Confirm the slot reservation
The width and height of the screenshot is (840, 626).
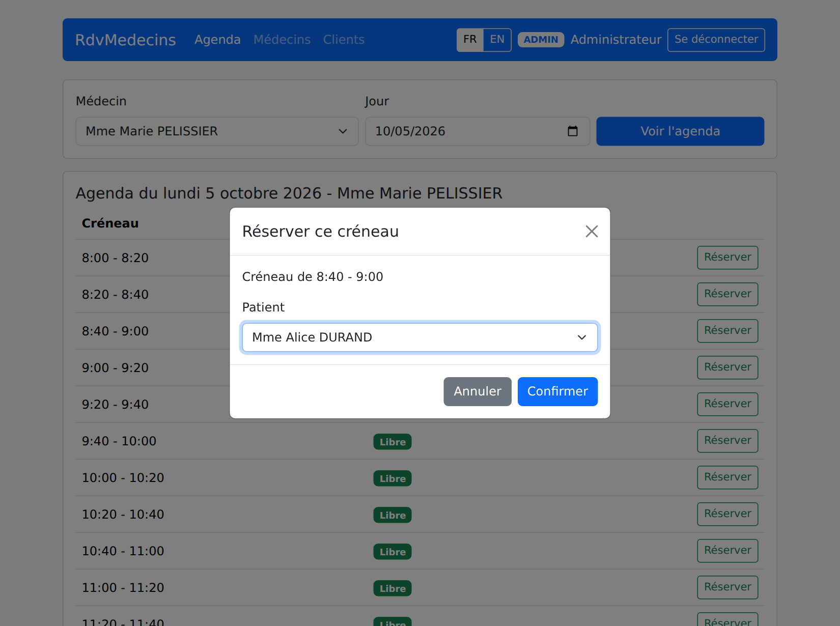[x=557, y=391]
